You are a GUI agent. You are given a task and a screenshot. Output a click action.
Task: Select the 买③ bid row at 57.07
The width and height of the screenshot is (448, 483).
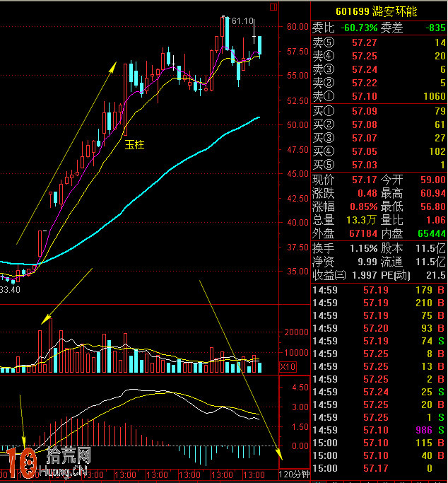379,138
